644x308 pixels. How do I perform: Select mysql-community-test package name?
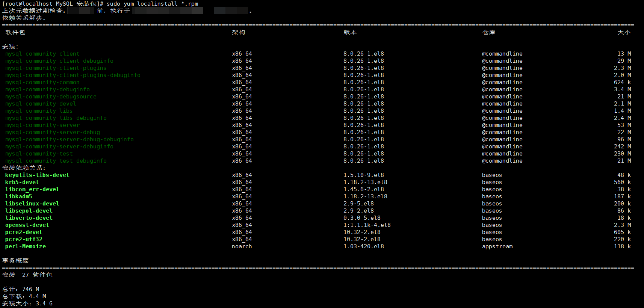pos(39,154)
